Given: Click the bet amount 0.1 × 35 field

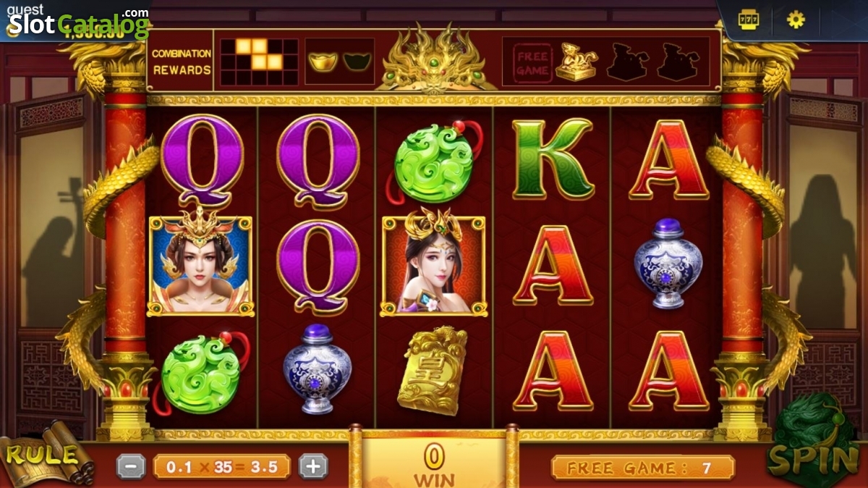Looking at the screenshot, I should click(x=222, y=467).
